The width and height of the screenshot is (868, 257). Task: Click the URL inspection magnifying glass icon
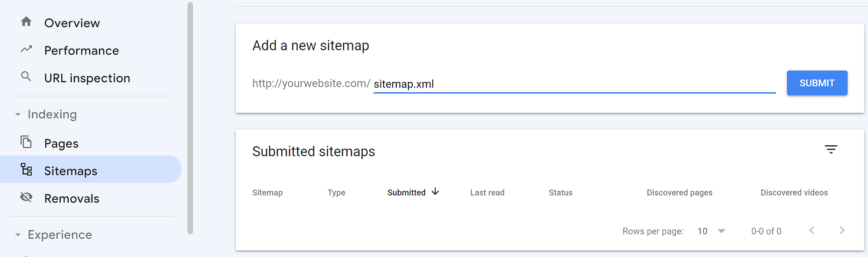click(x=26, y=77)
